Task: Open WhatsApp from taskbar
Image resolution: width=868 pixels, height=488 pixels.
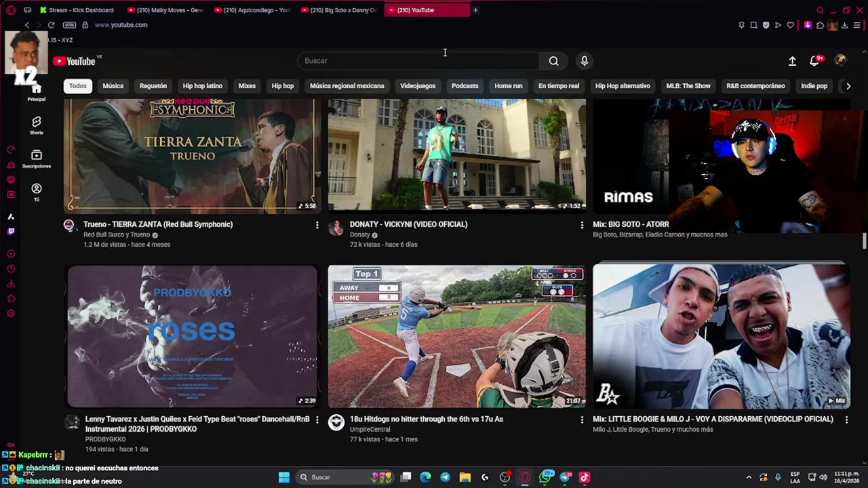Action: coord(546,477)
